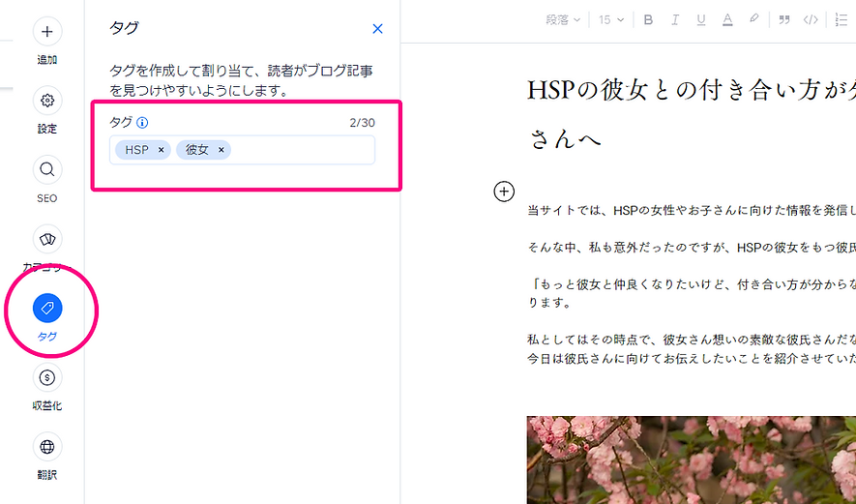Click the paragraph starting 当サイトでは
The width and height of the screenshot is (856, 504).
pyautogui.click(x=692, y=211)
